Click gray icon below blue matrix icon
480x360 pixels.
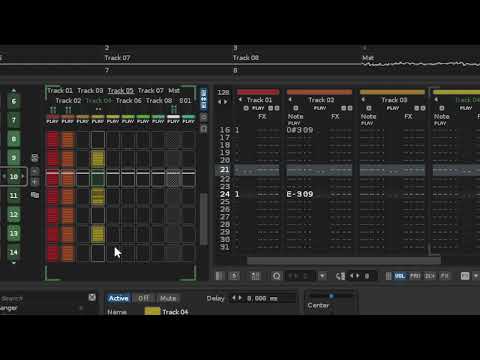tap(204, 117)
